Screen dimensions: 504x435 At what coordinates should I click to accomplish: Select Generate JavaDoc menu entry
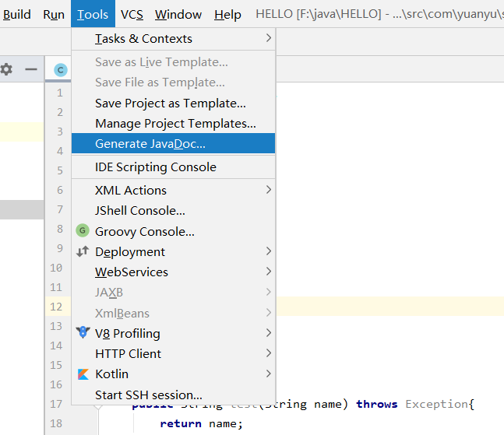150,144
